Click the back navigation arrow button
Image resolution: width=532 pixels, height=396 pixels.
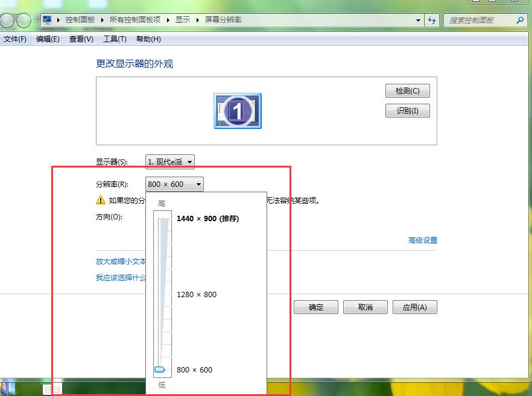coord(7,21)
